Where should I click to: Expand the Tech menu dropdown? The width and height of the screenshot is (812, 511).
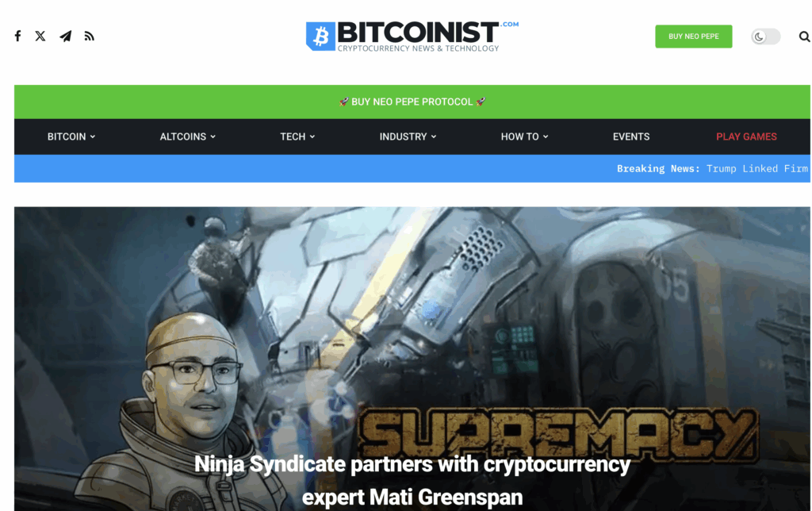[x=297, y=136]
